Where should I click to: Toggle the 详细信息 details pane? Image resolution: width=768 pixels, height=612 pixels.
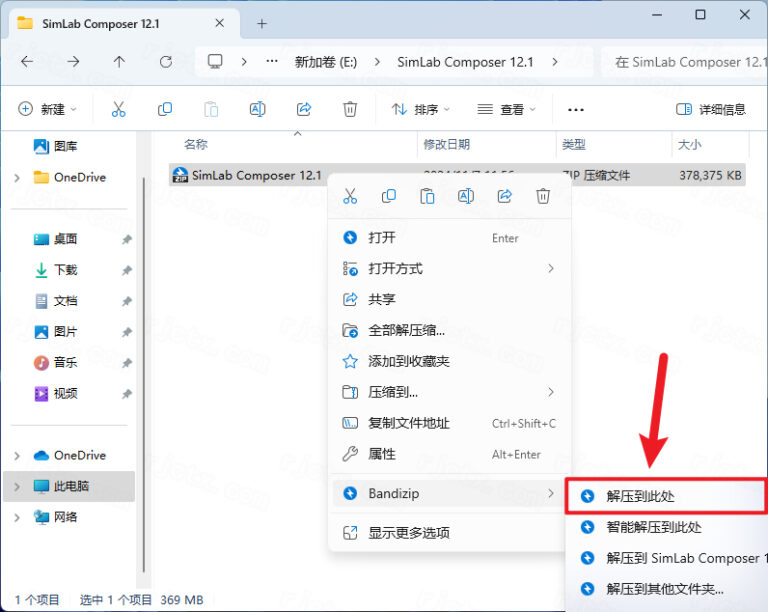coord(710,109)
